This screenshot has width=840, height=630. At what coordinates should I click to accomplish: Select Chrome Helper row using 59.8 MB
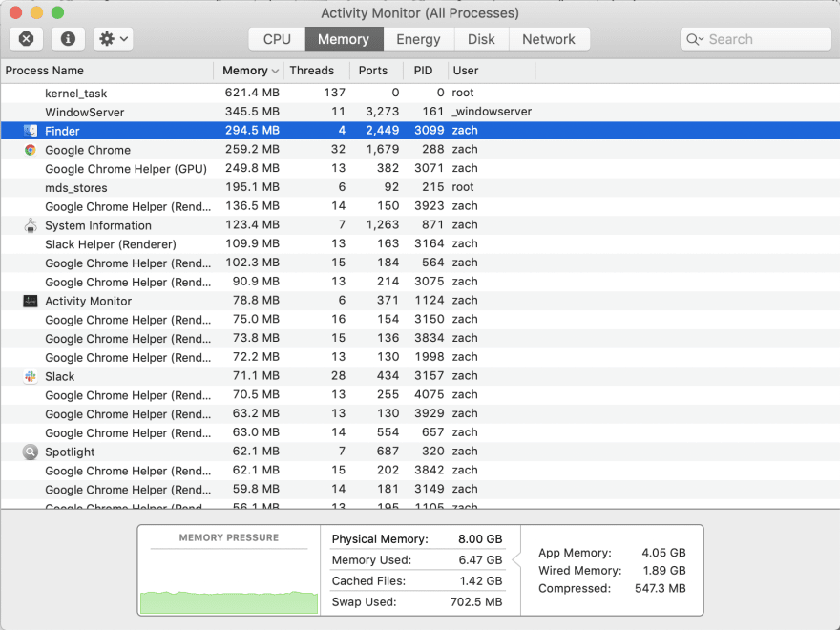[x=420, y=489]
